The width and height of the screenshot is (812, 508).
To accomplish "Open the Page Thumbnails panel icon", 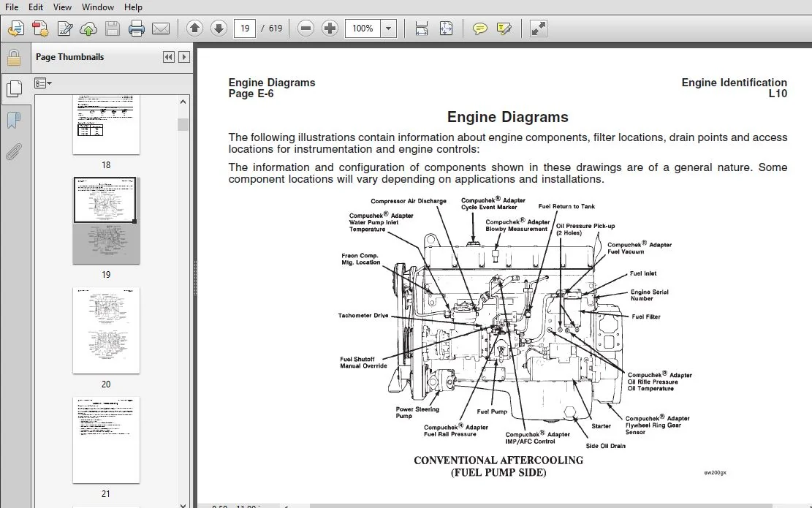I will point(14,89).
